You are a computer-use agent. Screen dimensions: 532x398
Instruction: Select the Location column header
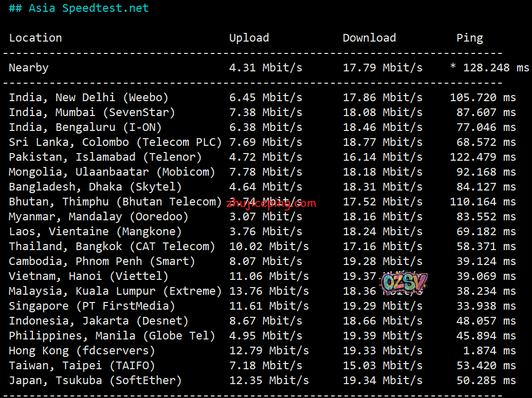point(35,38)
